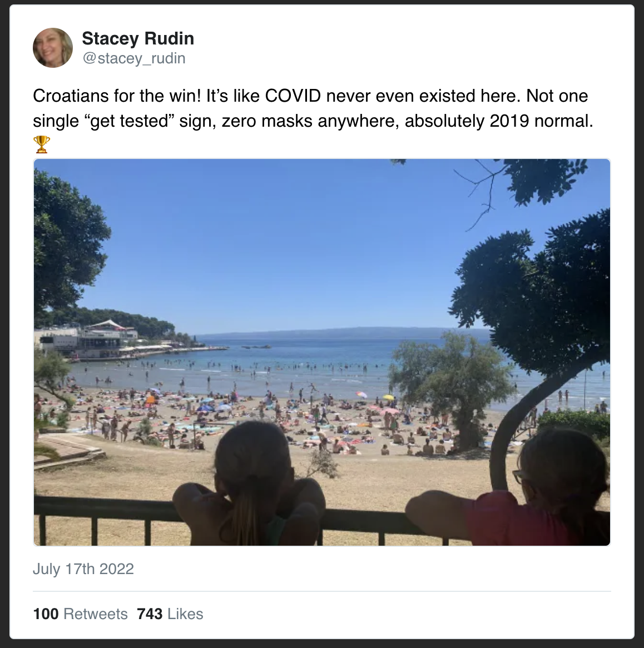Click the 100 retweet count number

pyautogui.click(x=46, y=614)
